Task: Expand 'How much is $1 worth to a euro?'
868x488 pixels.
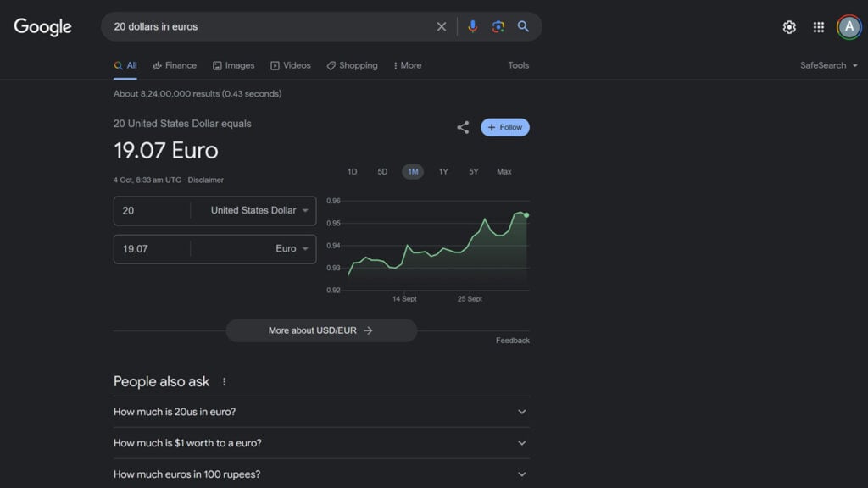Action: tap(321, 443)
